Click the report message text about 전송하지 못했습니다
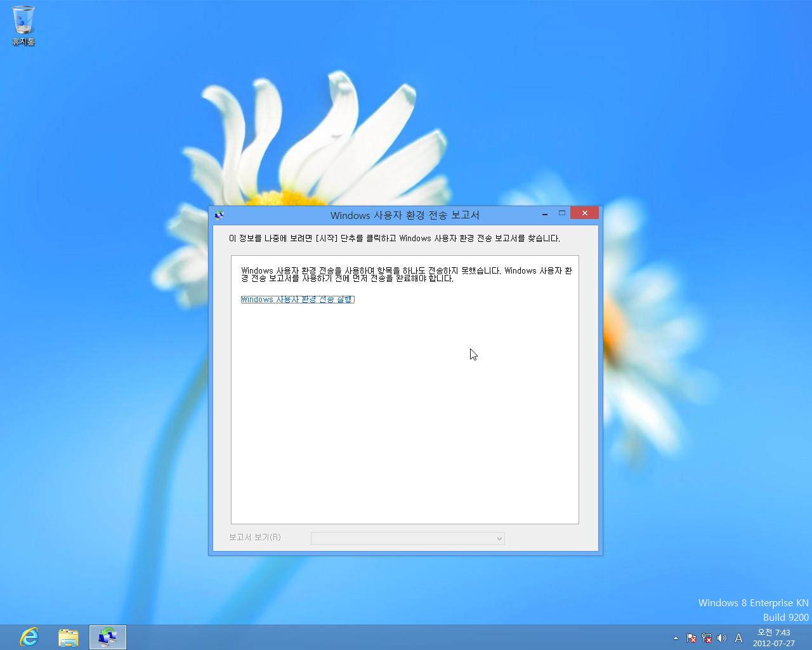 pyautogui.click(x=407, y=274)
